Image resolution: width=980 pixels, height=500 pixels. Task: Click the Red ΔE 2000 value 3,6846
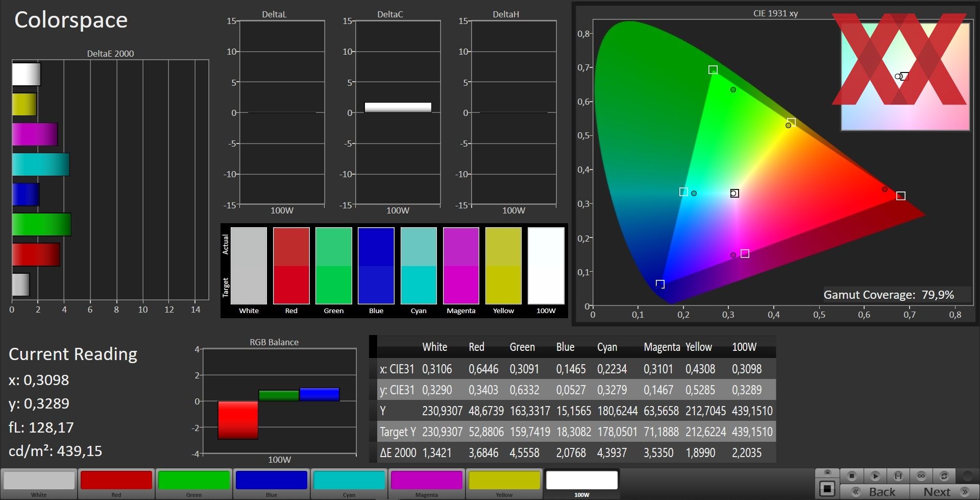point(483,453)
